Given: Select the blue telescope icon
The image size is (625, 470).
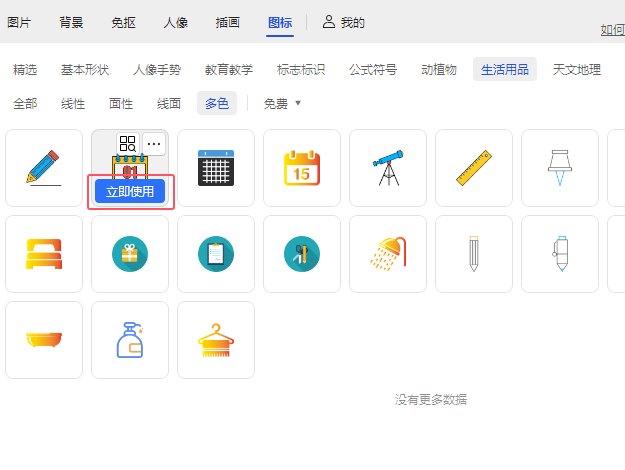Looking at the screenshot, I should click(x=388, y=168).
